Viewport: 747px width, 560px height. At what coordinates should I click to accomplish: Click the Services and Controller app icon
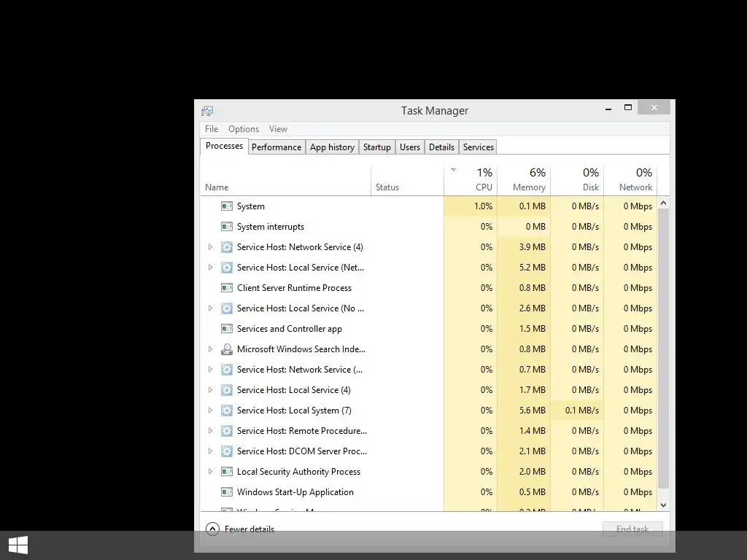tap(227, 329)
